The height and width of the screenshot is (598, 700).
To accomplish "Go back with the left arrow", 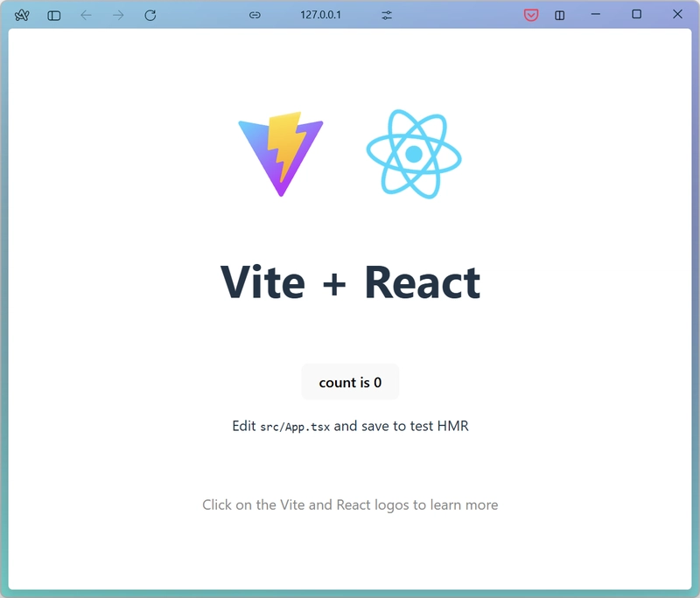I will point(86,15).
